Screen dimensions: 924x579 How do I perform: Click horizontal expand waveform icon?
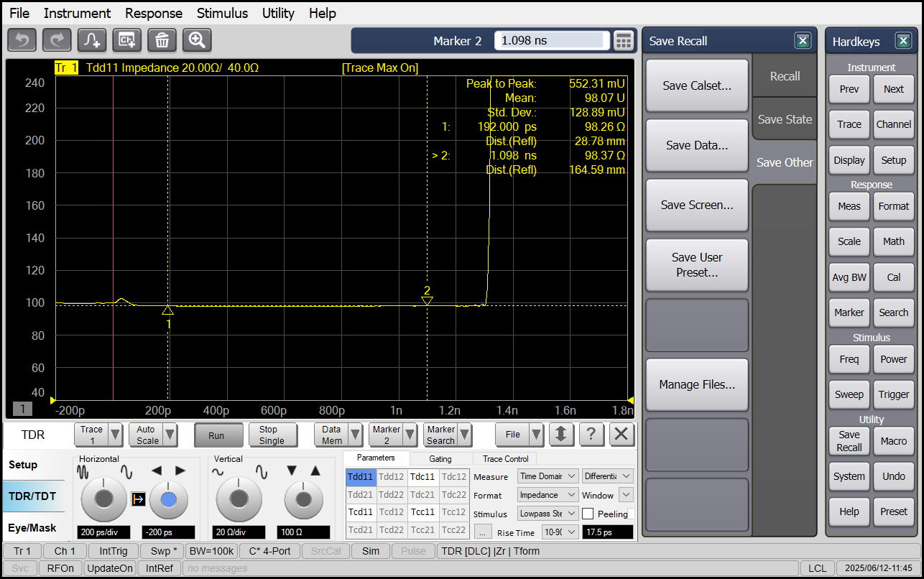[x=126, y=472]
